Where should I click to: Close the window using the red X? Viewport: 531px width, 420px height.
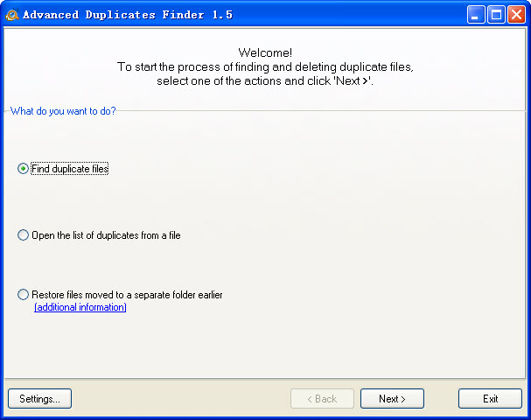pos(515,14)
